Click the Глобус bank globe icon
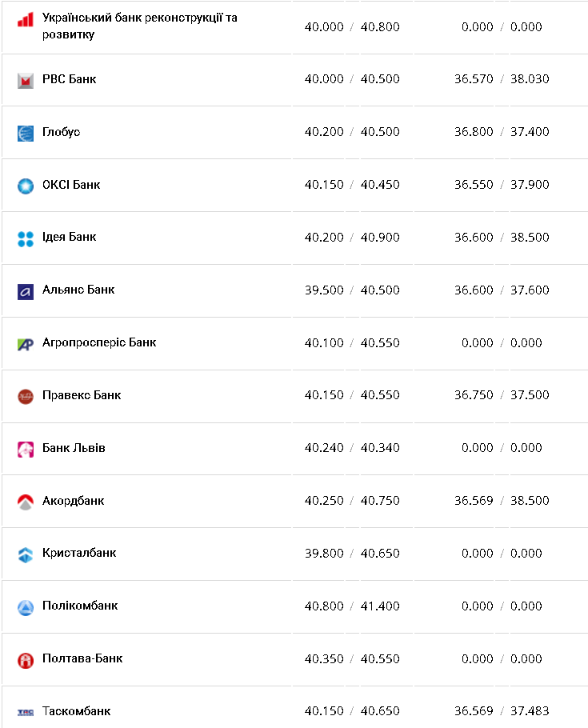The width and height of the screenshot is (588, 728). point(26,133)
